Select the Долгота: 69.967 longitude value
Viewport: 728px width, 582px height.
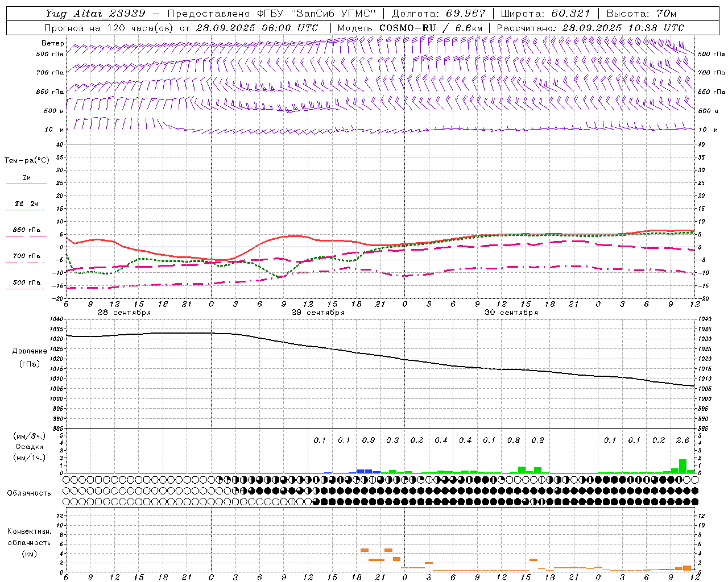[439, 14]
